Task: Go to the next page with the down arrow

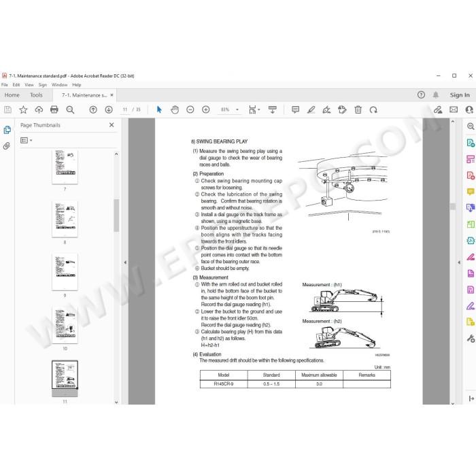Action: (x=109, y=109)
